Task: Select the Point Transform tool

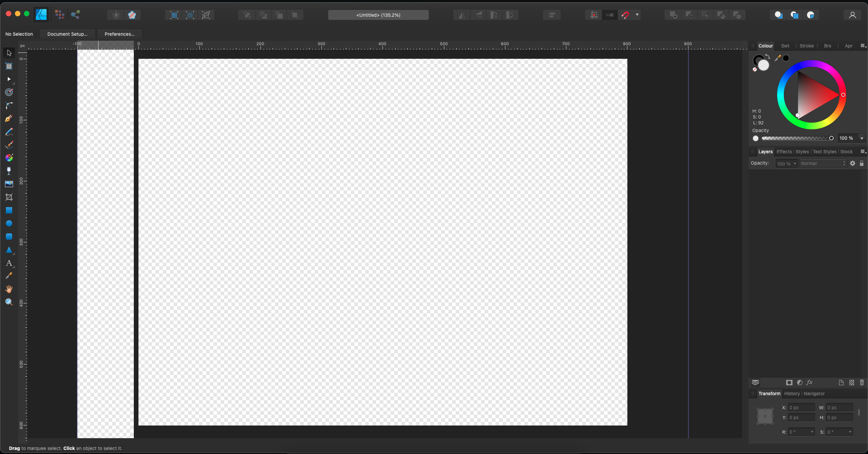Action: (9, 92)
